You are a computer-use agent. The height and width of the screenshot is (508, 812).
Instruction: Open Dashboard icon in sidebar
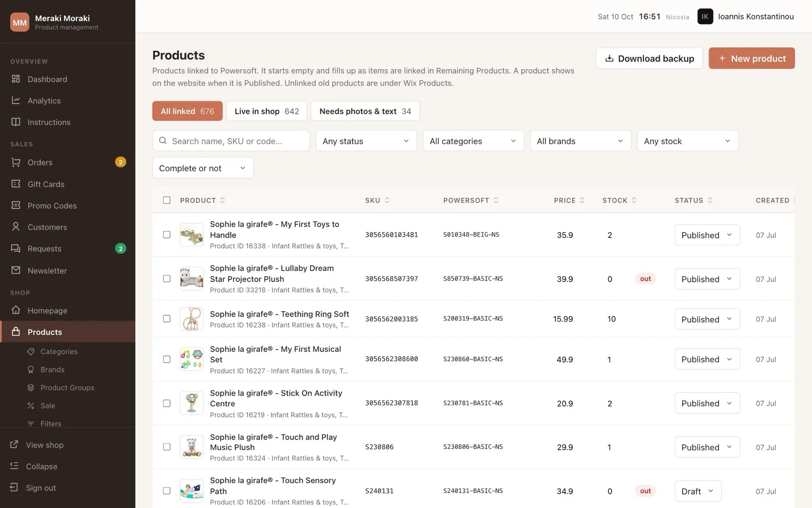[x=16, y=79]
